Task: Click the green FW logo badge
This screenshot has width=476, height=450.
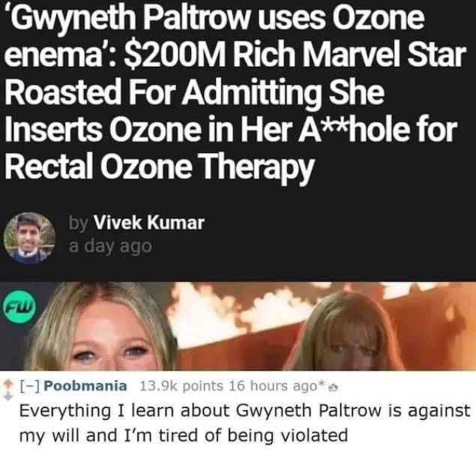Action: tap(19, 306)
